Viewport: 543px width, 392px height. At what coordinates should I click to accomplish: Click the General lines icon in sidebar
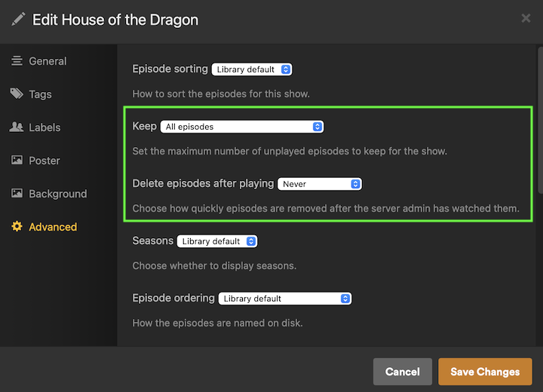coord(17,61)
